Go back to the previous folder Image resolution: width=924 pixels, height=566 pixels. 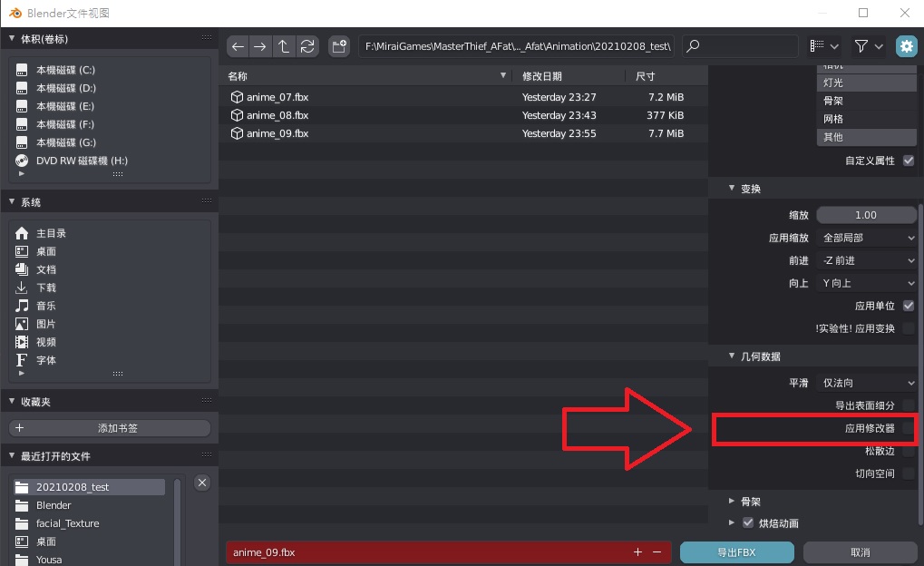[x=238, y=46]
